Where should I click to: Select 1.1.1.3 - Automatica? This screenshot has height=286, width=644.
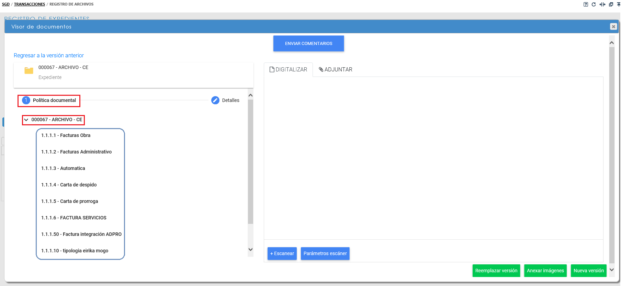click(x=63, y=168)
